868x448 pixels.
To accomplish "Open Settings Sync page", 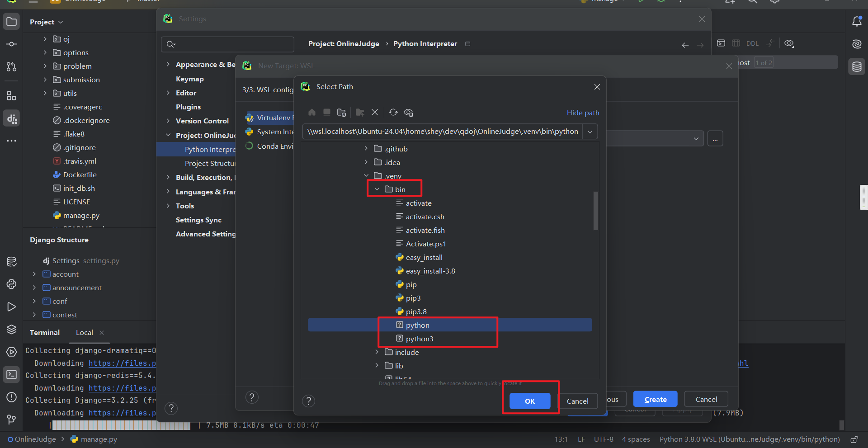I will (x=199, y=220).
